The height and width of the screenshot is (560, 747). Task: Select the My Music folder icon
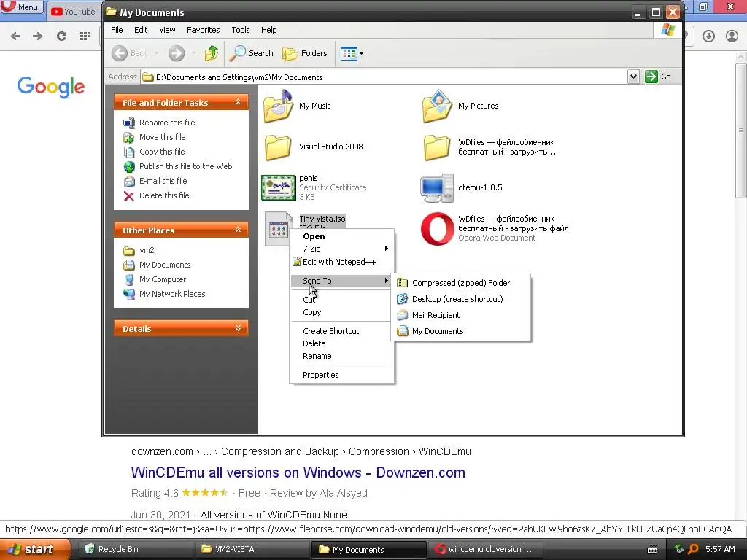tap(278, 106)
